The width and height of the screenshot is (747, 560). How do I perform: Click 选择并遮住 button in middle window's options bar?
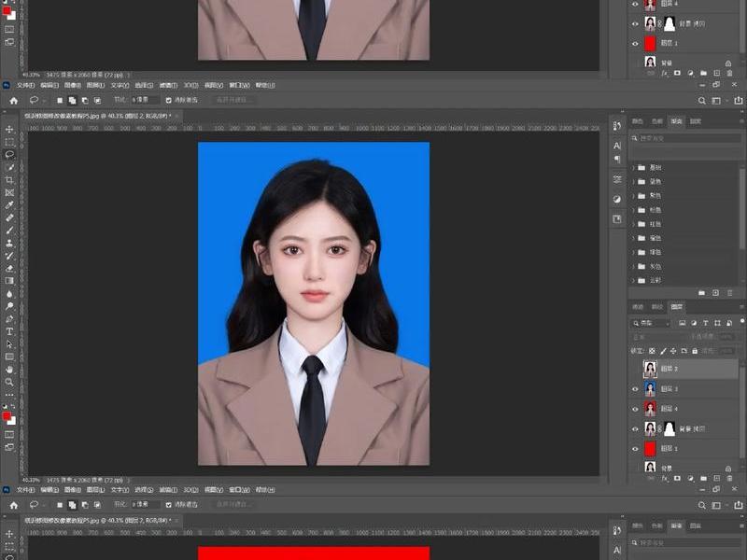(x=233, y=100)
